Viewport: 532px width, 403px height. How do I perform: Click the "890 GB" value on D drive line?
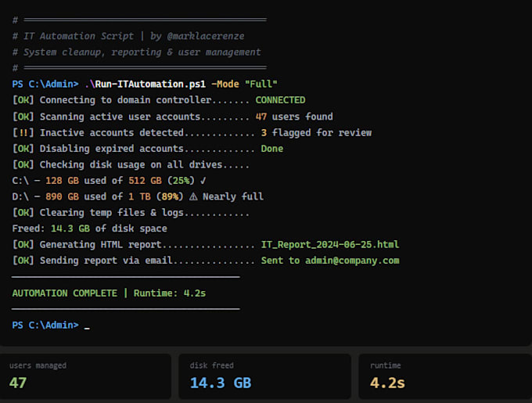click(62, 196)
